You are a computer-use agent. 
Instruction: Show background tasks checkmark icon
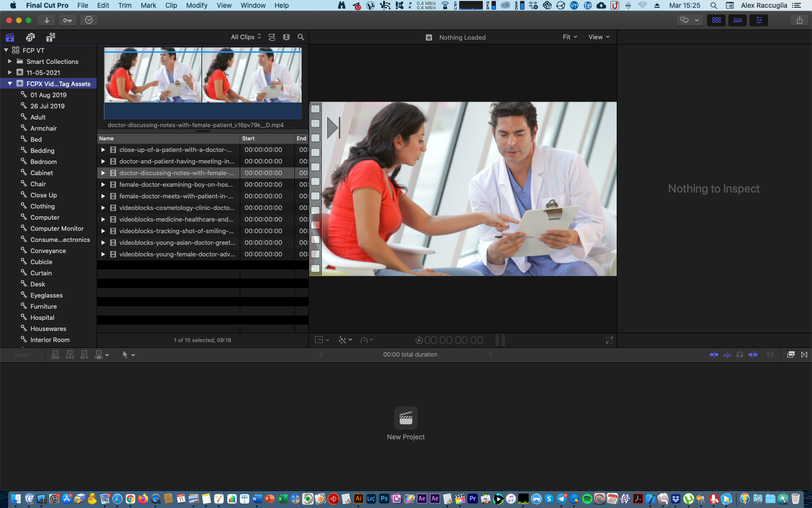click(89, 20)
